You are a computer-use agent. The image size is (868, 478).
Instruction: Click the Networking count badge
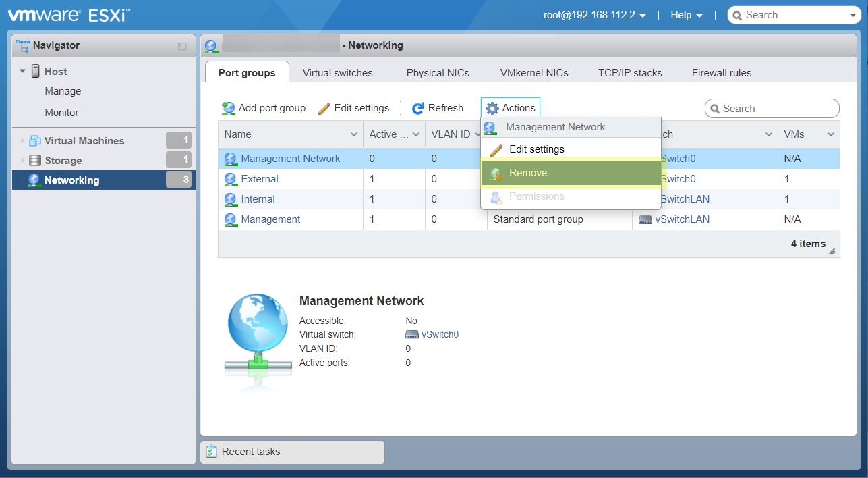tap(179, 180)
